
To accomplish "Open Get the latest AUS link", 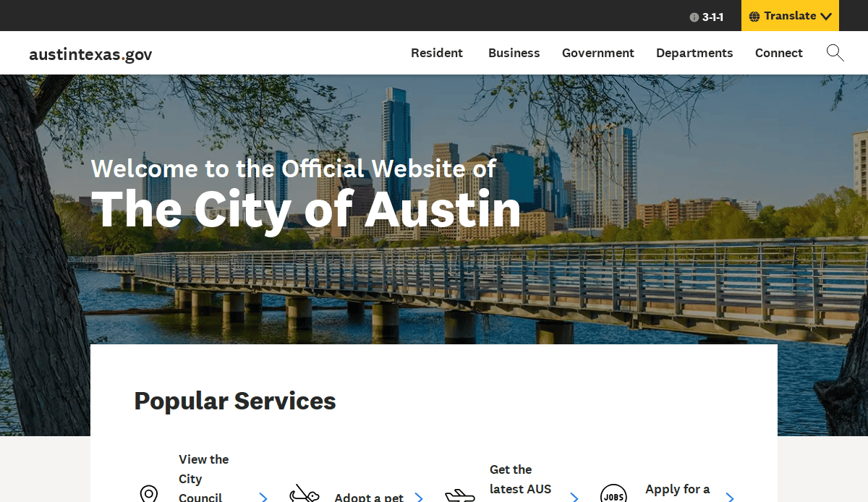I will [521, 480].
